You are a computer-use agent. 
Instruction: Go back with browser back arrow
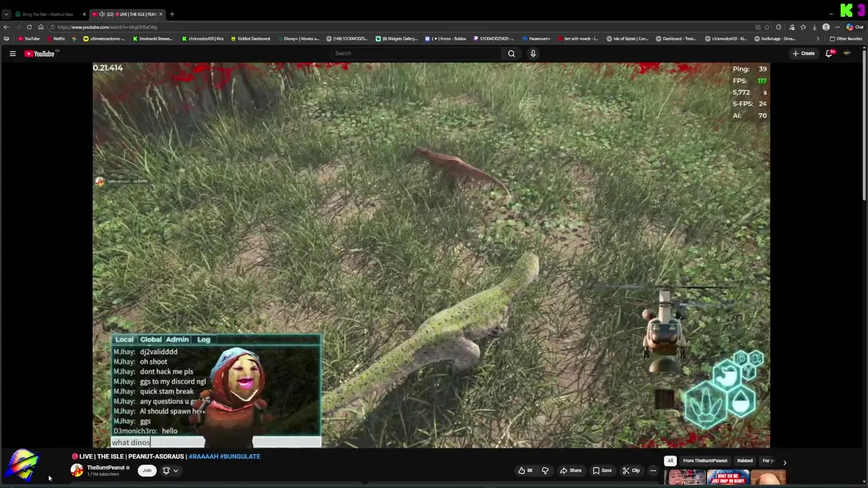[x=6, y=27]
